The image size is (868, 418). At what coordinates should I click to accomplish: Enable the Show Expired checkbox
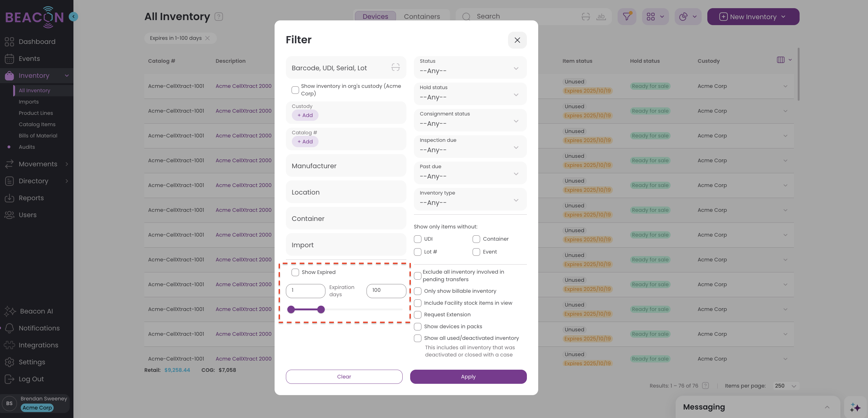pos(295,272)
